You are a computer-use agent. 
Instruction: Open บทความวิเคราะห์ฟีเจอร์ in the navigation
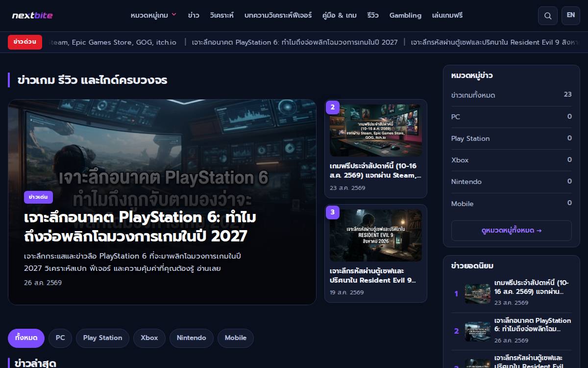278,15
